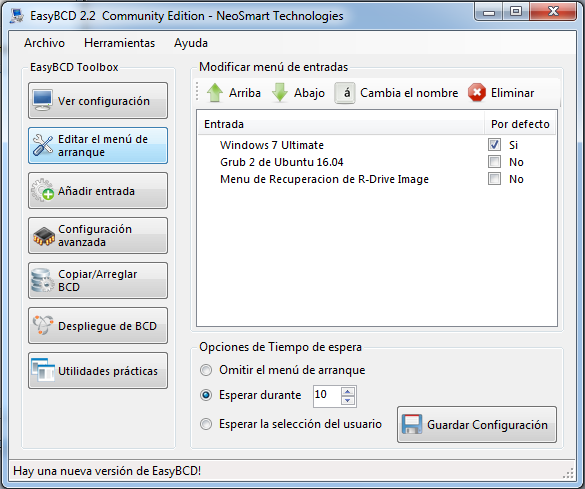This screenshot has width=585, height=489.
Task: Click the green Abajo down arrow icon
Action: coord(280,93)
